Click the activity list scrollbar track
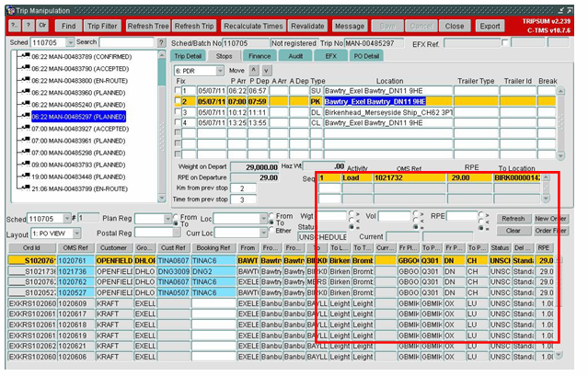Screen dimensions: 588x376 click(x=546, y=188)
